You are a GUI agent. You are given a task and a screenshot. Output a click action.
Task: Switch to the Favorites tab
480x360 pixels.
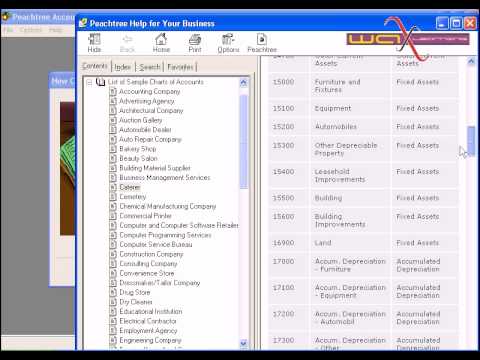pos(180,67)
